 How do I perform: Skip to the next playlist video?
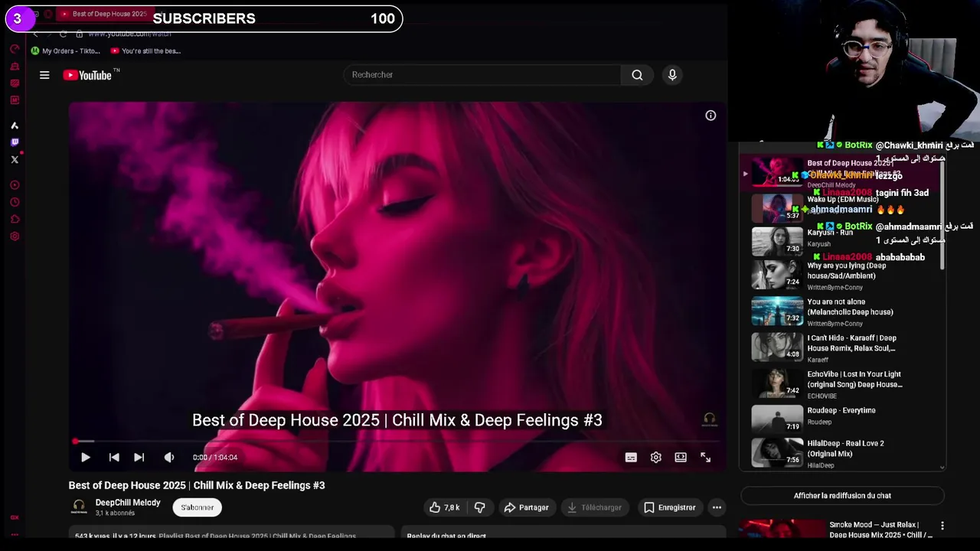pyautogui.click(x=139, y=457)
